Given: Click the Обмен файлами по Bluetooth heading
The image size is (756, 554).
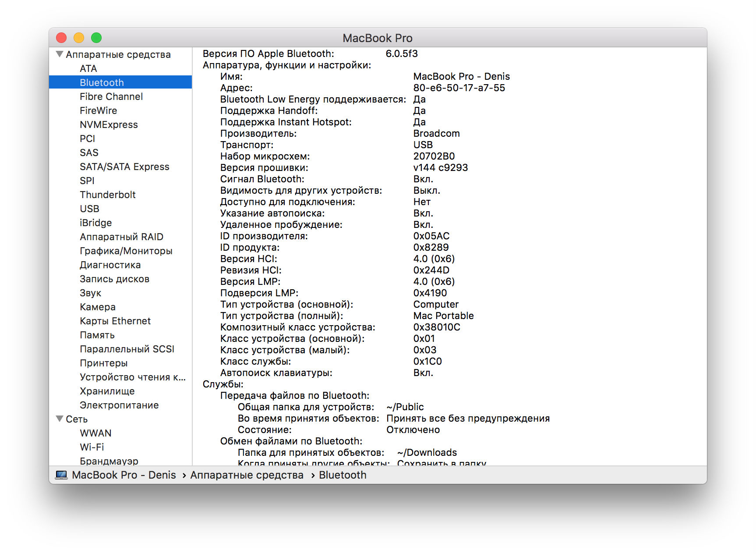Looking at the screenshot, I should pos(291,441).
